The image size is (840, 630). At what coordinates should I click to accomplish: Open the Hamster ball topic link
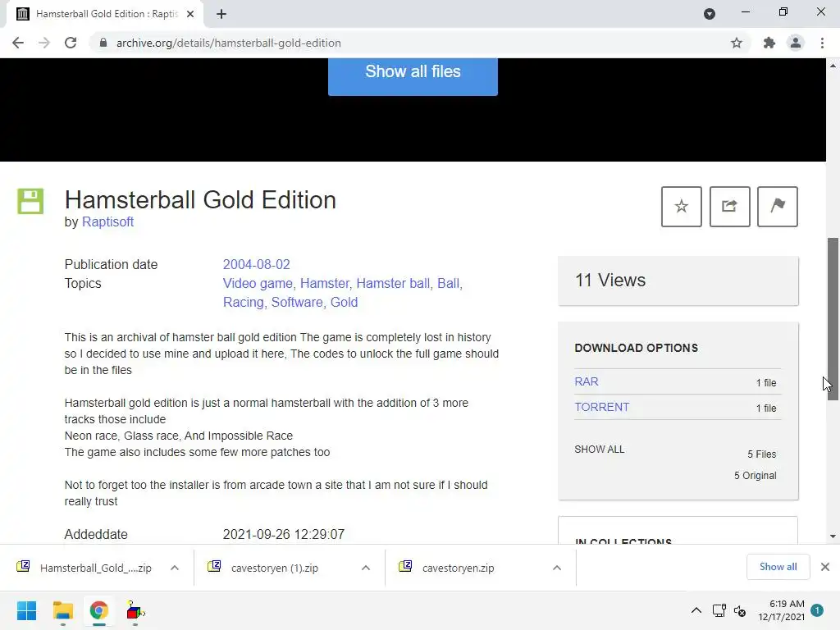[393, 283]
